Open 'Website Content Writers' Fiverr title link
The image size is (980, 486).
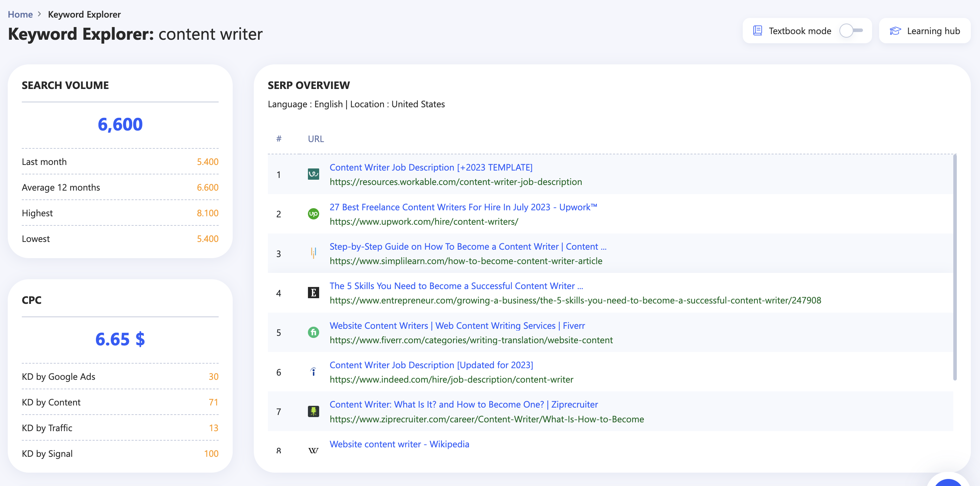[x=457, y=325]
